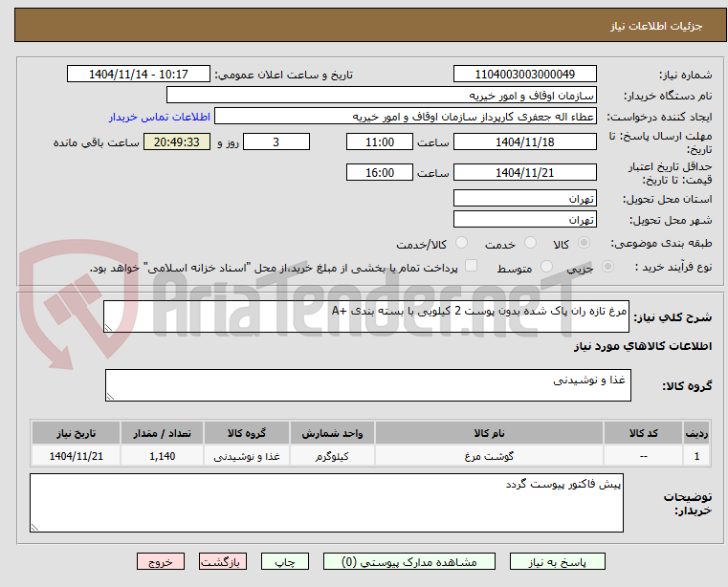Click the خروج exit button

(x=160, y=561)
